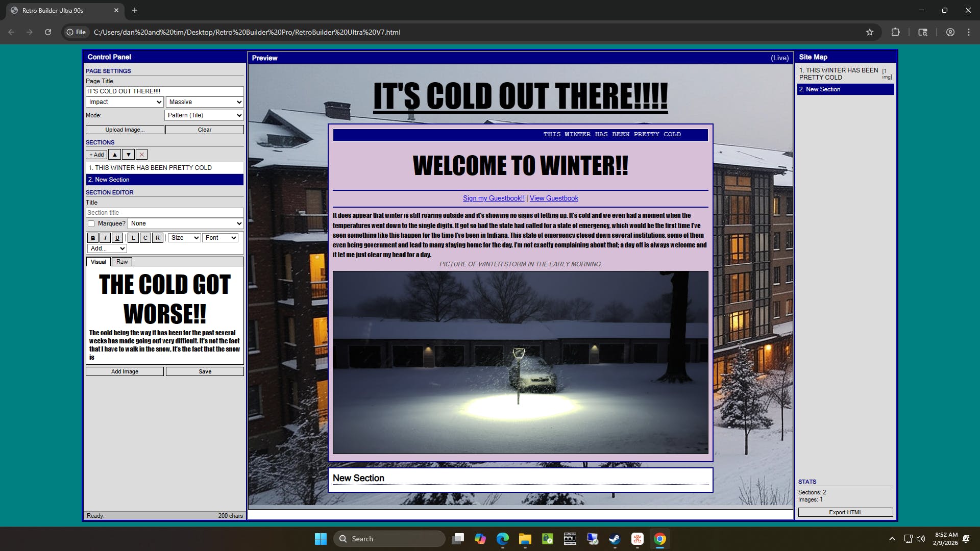Center text with the C button

click(x=145, y=238)
